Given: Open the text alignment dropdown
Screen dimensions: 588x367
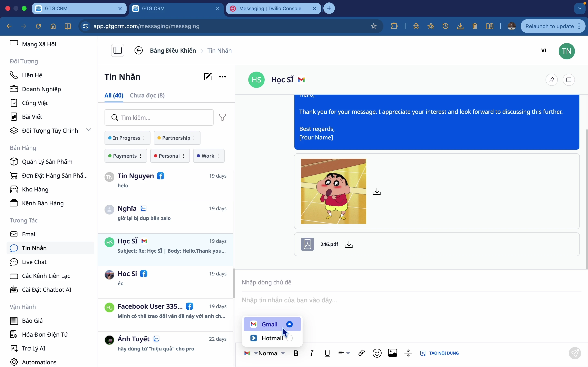Looking at the screenshot, I should tap(344, 353).
